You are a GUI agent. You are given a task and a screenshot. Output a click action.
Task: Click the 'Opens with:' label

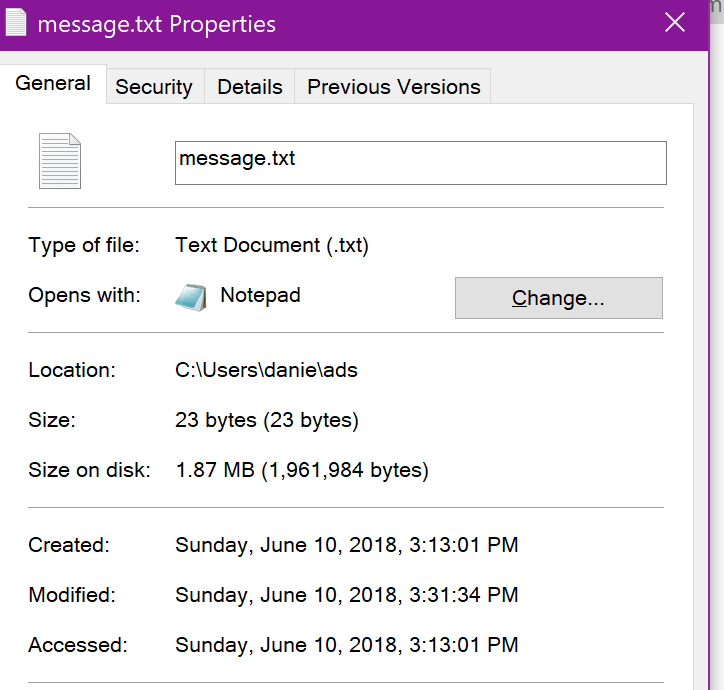(84, 295)
